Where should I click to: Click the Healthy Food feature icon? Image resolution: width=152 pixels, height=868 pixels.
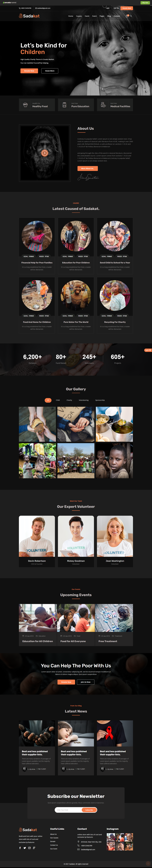coord(25,105)
